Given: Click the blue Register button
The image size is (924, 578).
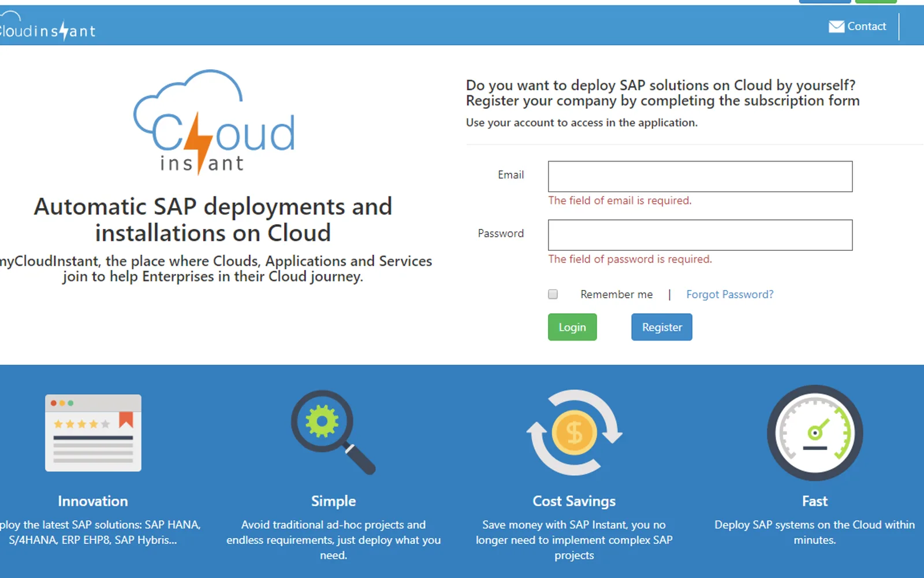Looking at the screenshot, I should (662, 327).
